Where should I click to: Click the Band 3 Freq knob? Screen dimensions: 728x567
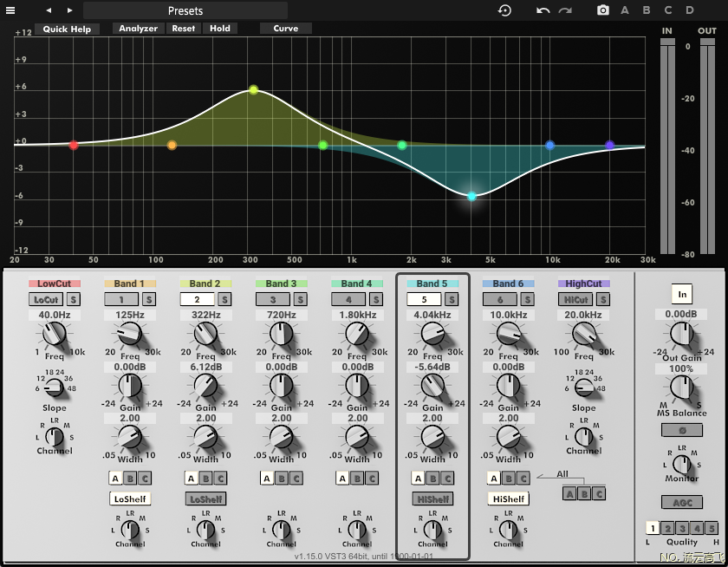(x=282, y=334)
